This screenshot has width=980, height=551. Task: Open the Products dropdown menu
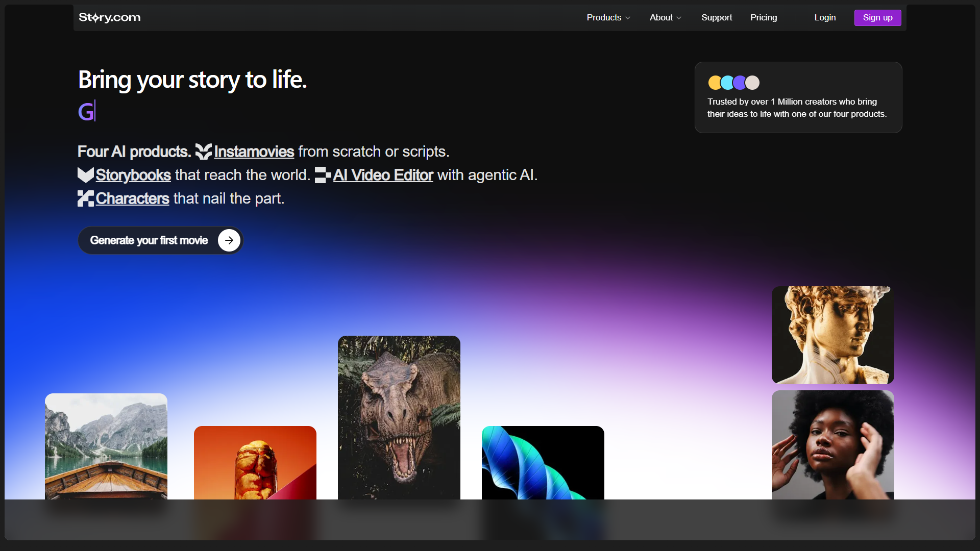tap(608, 17)
